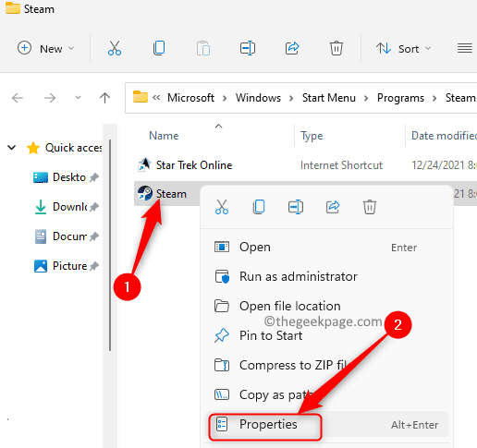Screen dimensions: 477x448
Task: Choose Run as administrator
Action: [326, 276]
